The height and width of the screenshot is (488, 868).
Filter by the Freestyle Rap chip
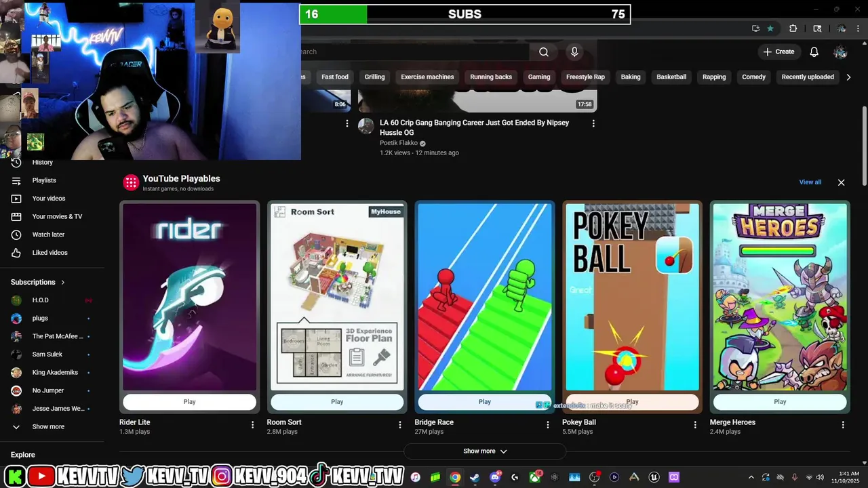point(585,77)
